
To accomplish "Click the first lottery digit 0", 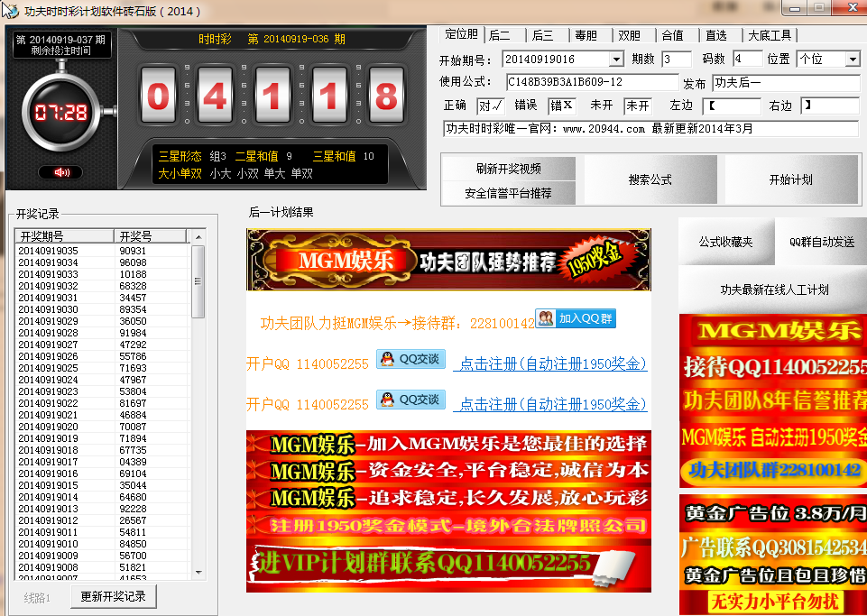I will (158, 95).
